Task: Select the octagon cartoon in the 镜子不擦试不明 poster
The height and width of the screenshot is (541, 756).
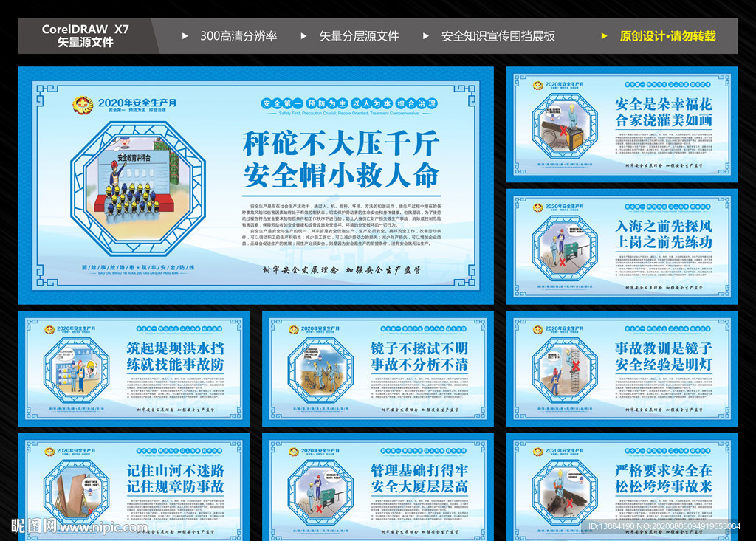Action: pyautogui.click(x=320, y=371)
